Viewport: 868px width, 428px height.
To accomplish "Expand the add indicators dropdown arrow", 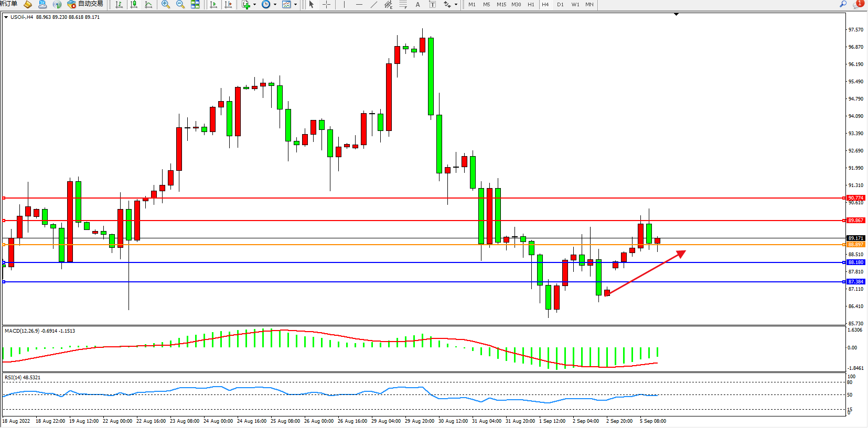I will coord(255,4).
